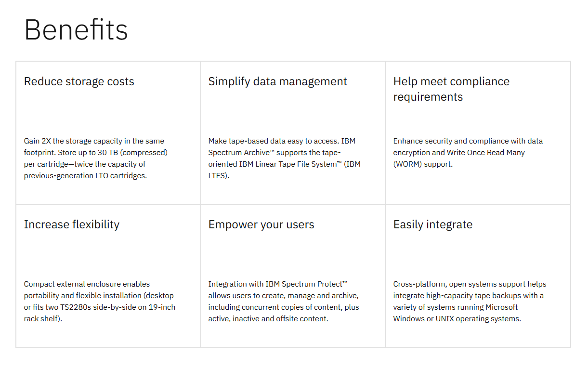Click the "Empower your users" heading

261,224
